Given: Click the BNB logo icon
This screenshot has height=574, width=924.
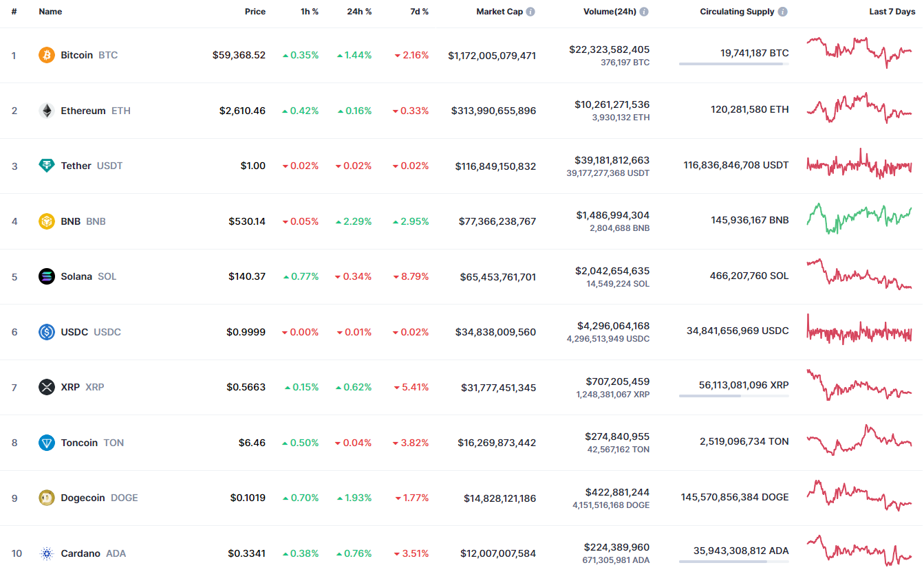Looking at the screenshot, I should (x=47, y=221).
